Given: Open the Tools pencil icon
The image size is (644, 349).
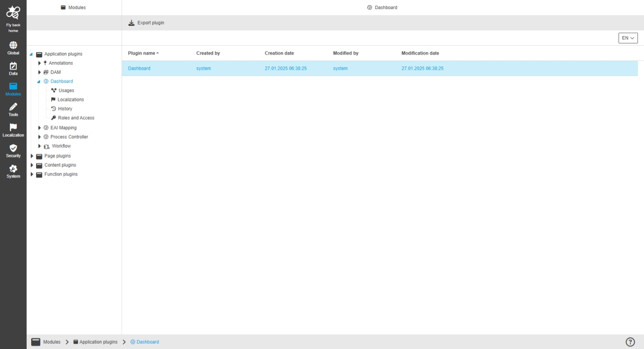Looking at the screenshot, I should pyautogui.click(x=13, y=107).
